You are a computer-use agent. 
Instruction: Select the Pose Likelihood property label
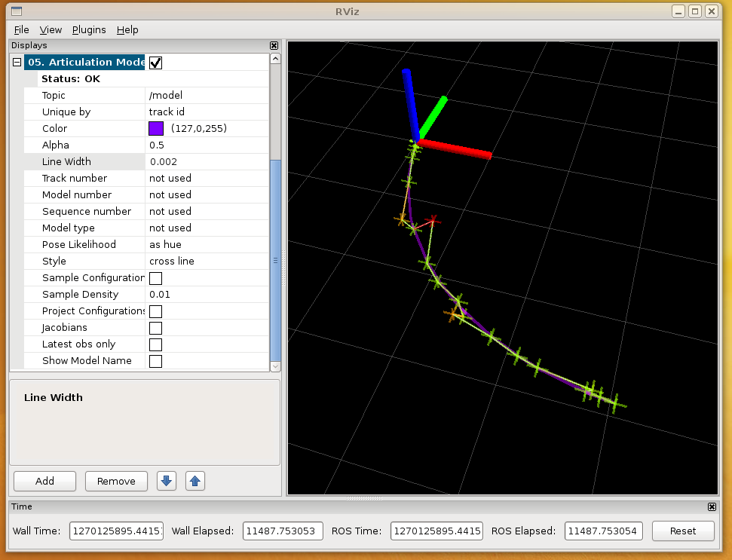[x=79, y=244]
